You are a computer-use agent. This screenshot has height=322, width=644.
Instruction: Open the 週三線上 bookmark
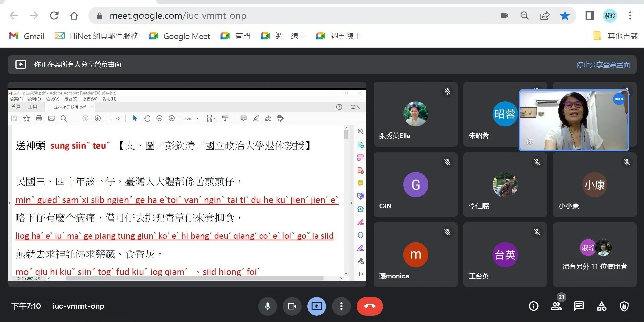tap(283, 36)
